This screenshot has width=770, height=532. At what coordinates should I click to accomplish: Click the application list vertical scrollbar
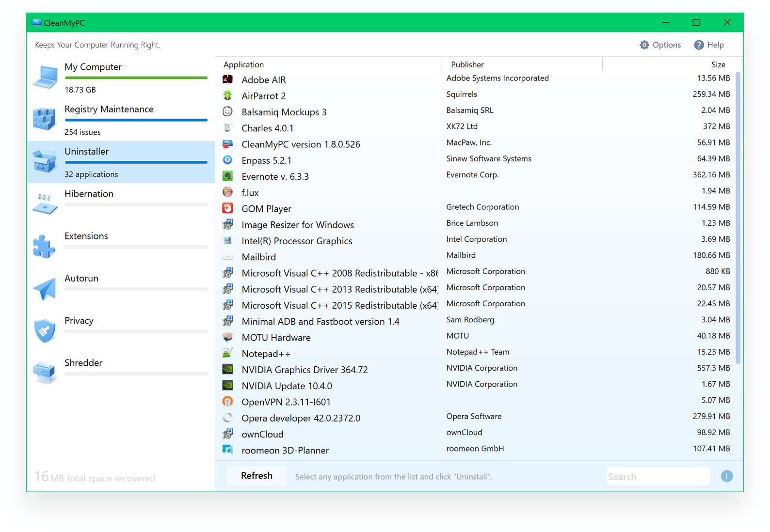tap(738, 218)
